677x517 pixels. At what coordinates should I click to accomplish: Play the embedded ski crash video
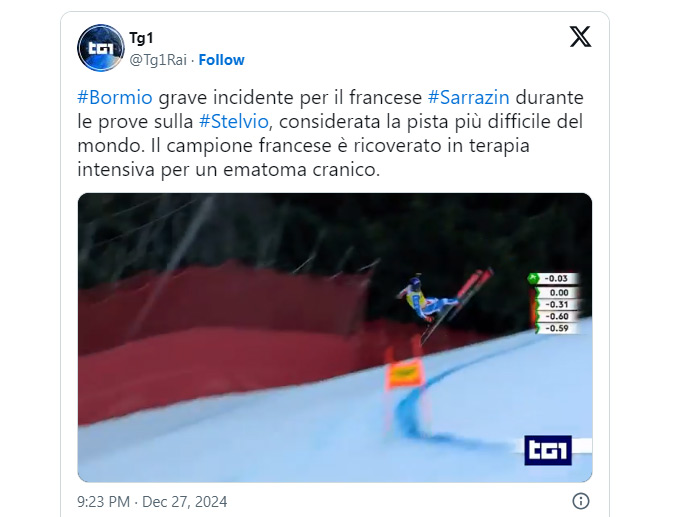coord(335,337)
